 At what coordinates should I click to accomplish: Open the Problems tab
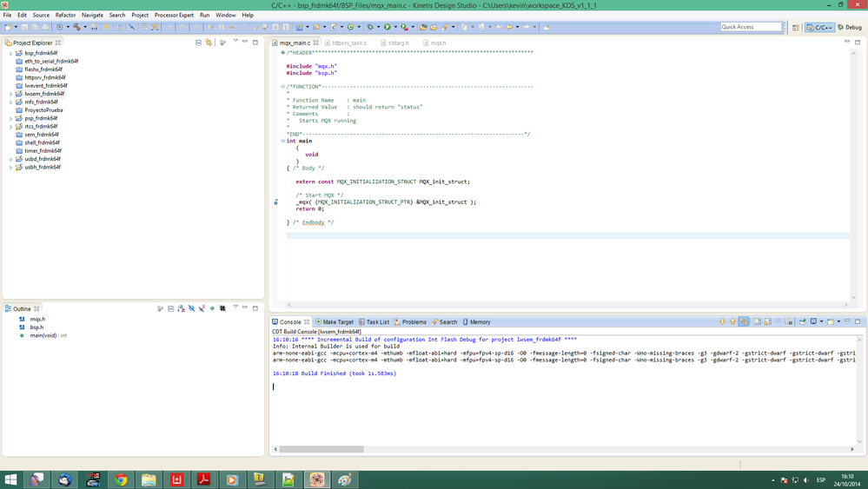click(410, 322)
